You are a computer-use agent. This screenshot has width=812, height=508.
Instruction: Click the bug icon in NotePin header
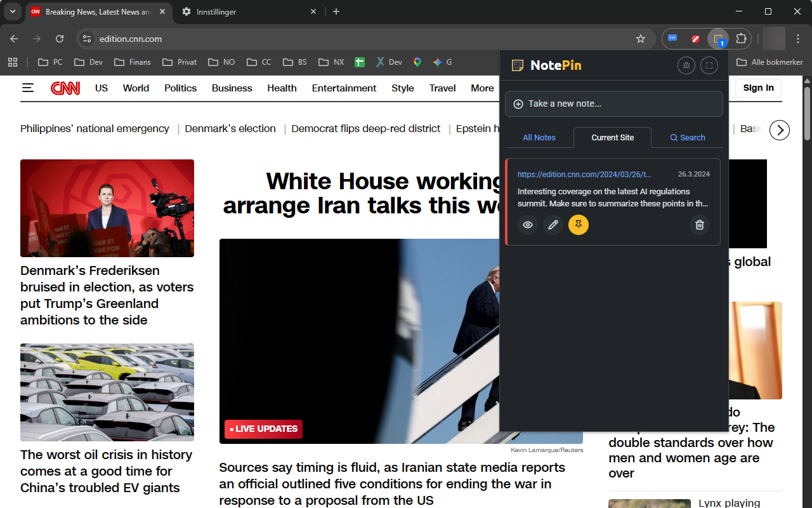[x=686, y=65]
